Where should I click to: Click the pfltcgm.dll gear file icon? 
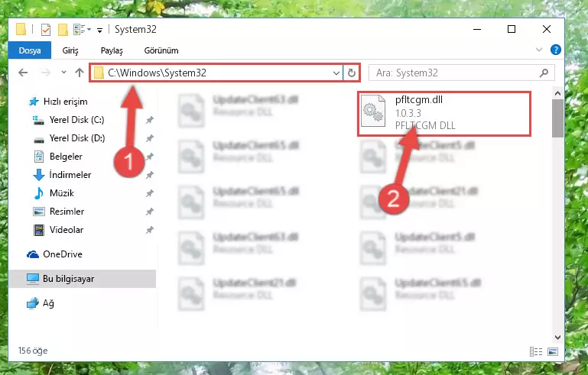tap(373, 111)
